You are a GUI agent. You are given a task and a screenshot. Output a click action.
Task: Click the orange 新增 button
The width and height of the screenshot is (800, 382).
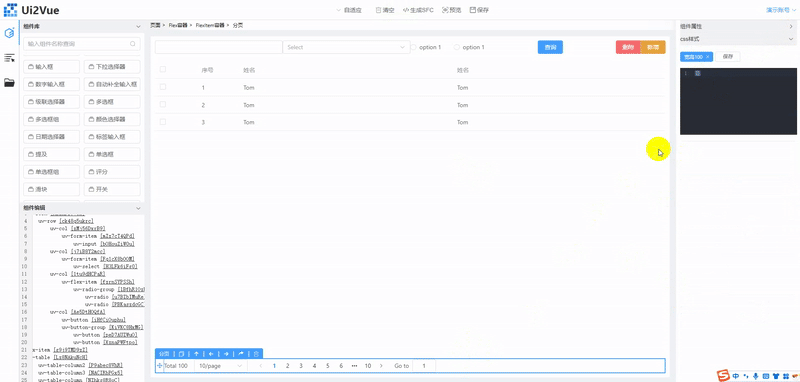click(x=653, y=47)
